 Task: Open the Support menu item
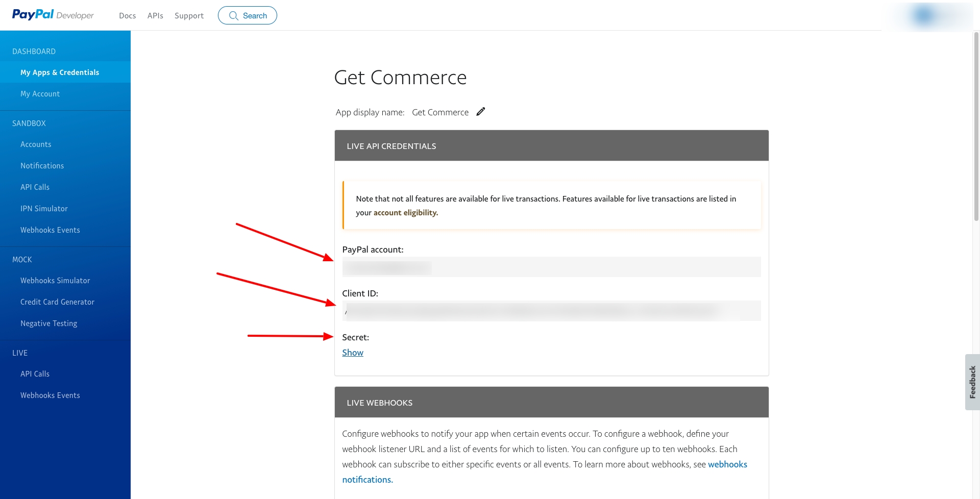pos(189,16)
